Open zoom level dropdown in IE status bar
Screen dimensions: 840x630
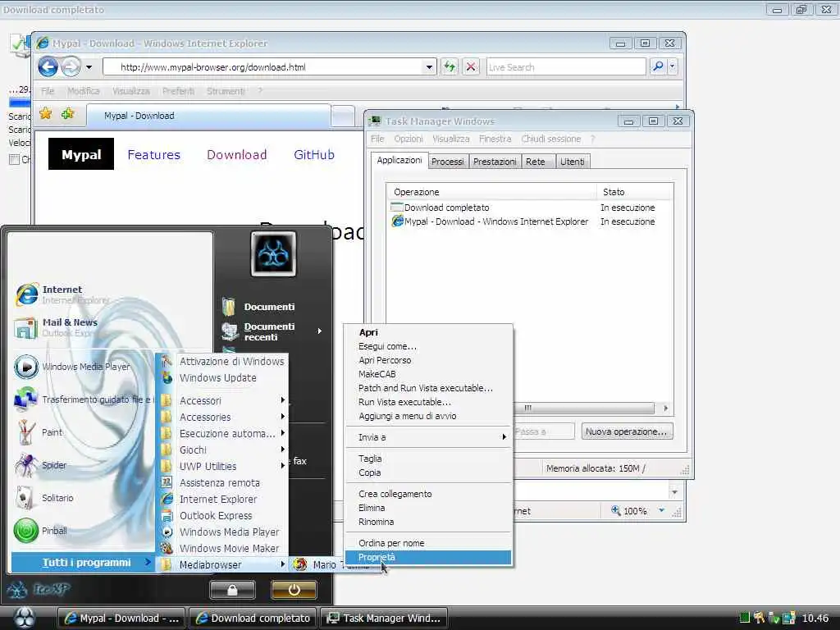point(662,511)
